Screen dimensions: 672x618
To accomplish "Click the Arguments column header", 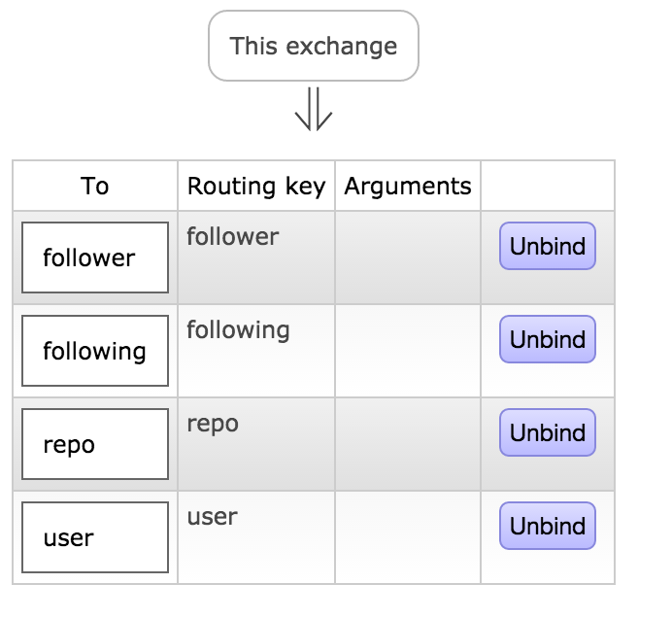I will pyautogui.click(x=408, y=186).
